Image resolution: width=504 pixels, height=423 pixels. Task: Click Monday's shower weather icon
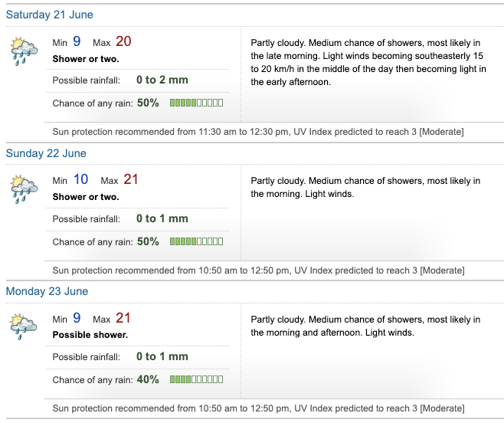click(x=24, y=326)
